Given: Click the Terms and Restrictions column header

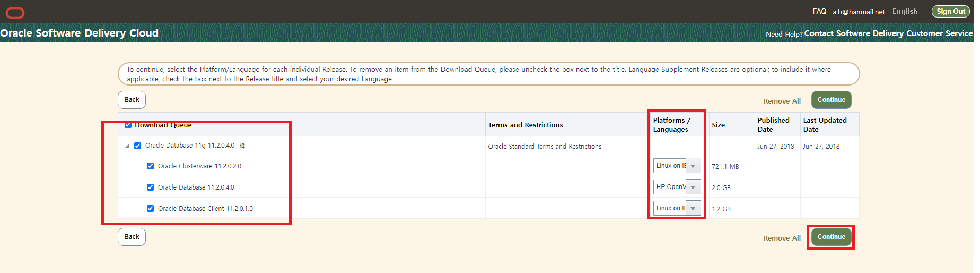Looking at the screenshot, I should 526,125.
